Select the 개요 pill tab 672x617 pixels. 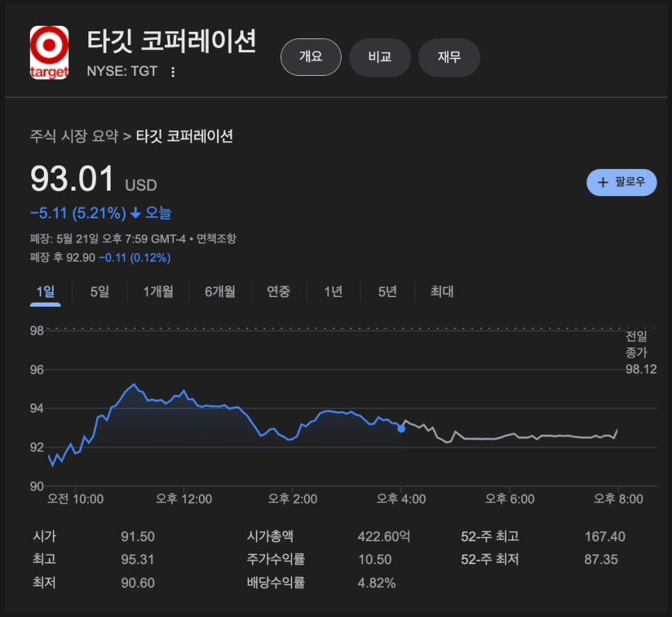tap(311, 57)
